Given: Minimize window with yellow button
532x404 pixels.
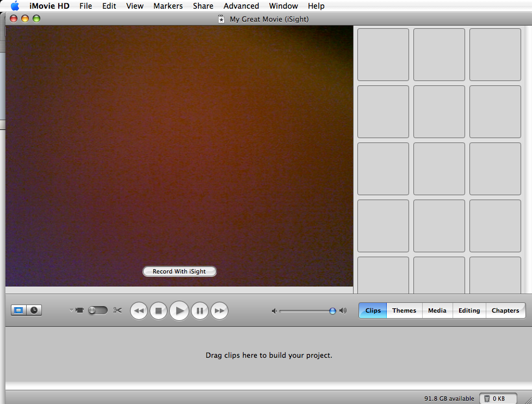Looking at the screenshot, I should pos(25,18).
